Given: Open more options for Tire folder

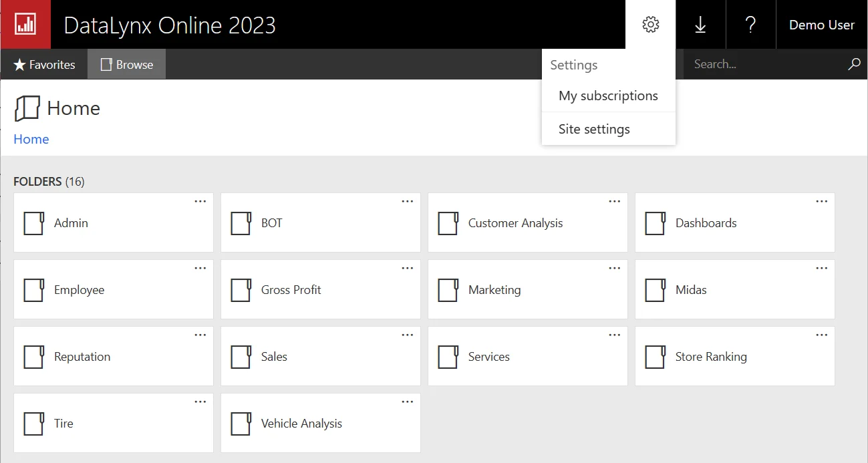Looking at the screenshot, I should tap(200, 402).
